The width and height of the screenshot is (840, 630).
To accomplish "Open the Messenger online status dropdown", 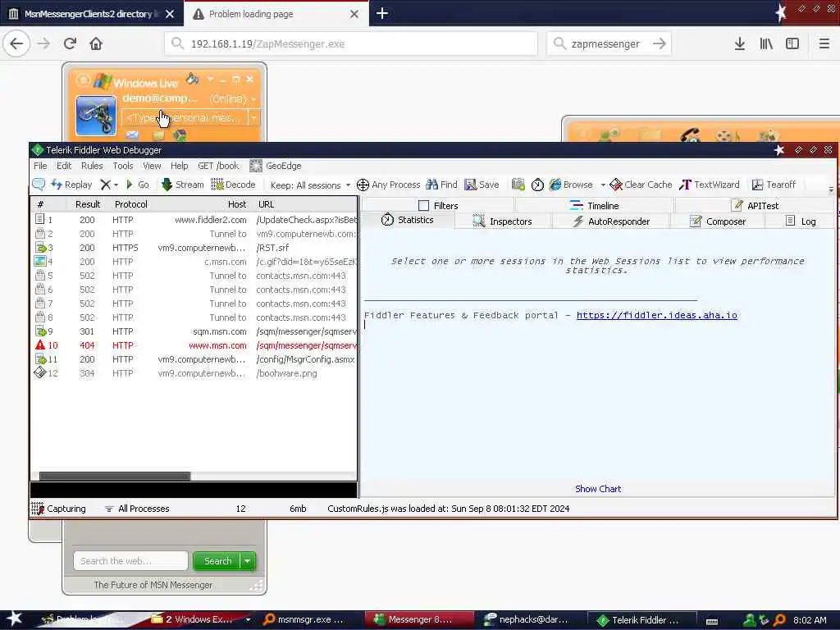I will 253,98.
